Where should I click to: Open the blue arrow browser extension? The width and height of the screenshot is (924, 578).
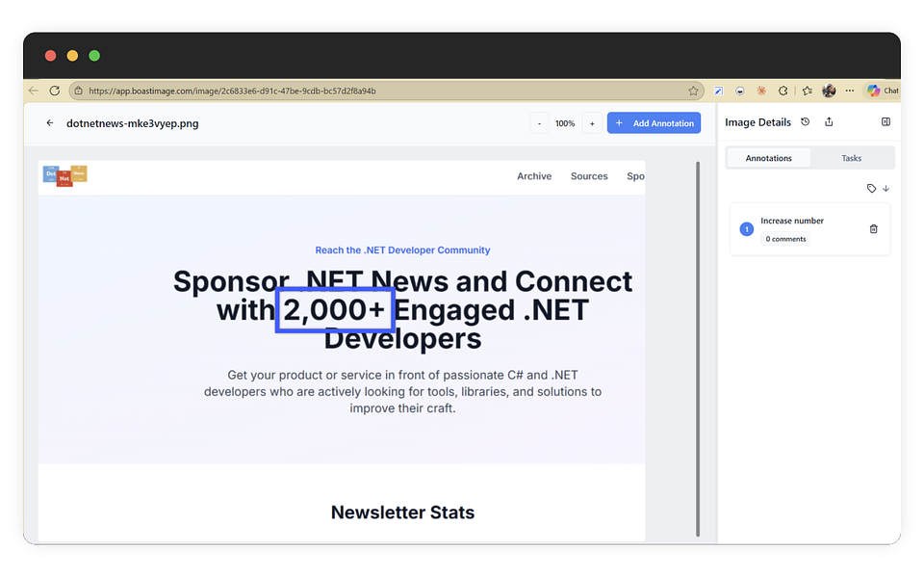pos(718,91)
